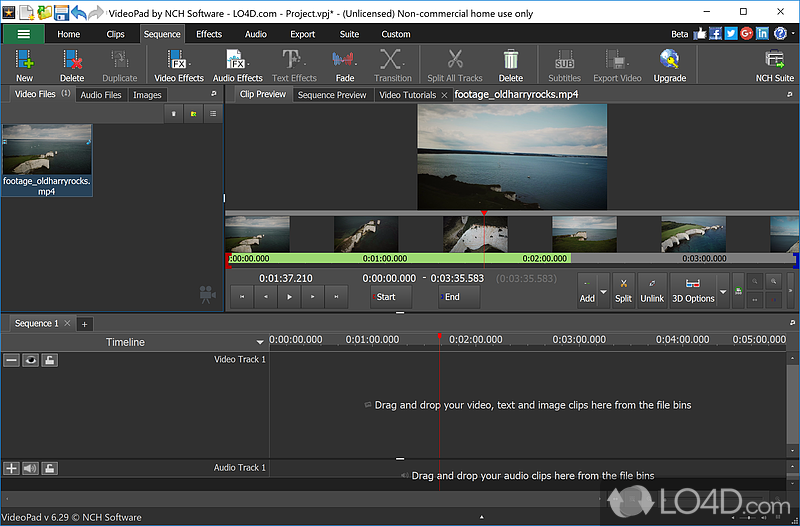
Task: Open the Clips ribbon tab
Action: tap(115, 34)
